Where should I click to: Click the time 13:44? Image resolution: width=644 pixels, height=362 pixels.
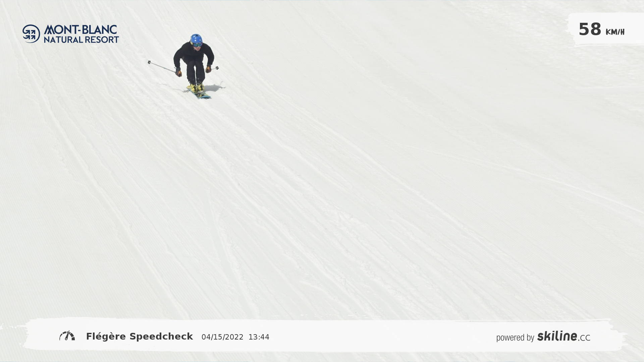[259, 337]
